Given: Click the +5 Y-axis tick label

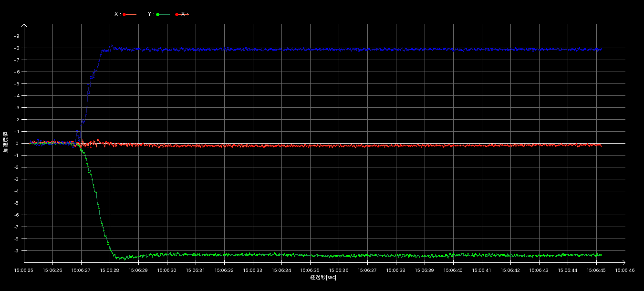Looking at the screenshot, I should (17, 84).
